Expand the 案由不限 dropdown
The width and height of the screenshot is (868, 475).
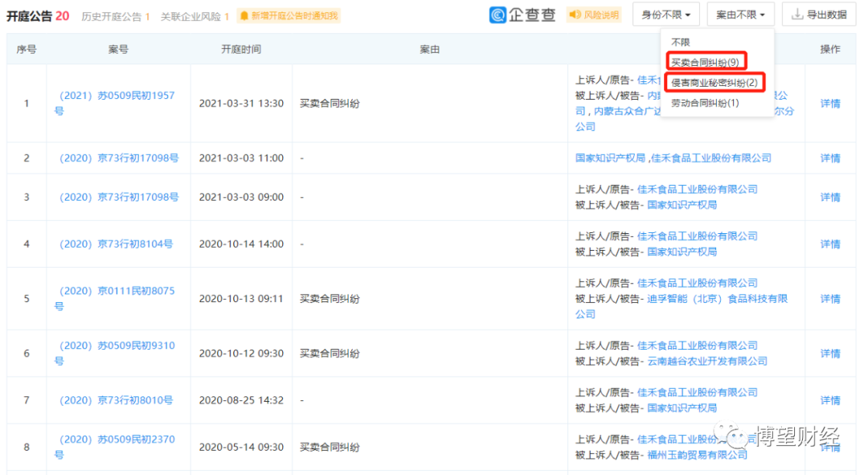tap(741, 15)
